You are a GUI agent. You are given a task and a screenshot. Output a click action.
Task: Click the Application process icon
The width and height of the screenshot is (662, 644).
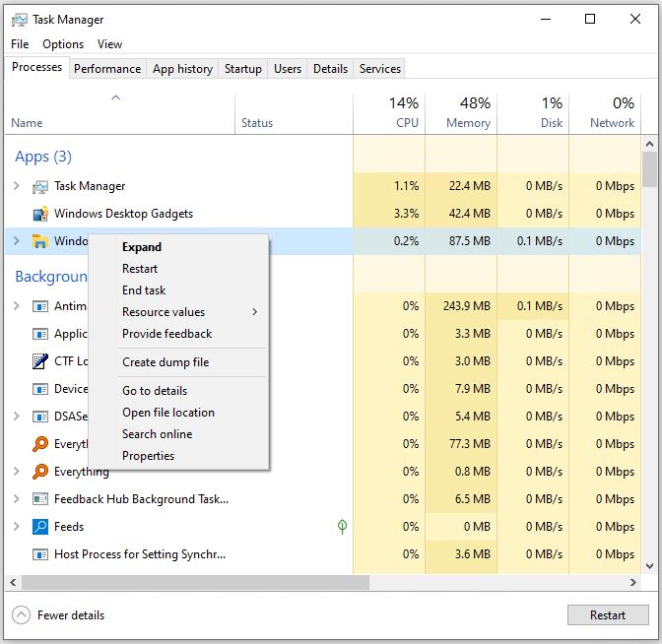click(40, 334)
